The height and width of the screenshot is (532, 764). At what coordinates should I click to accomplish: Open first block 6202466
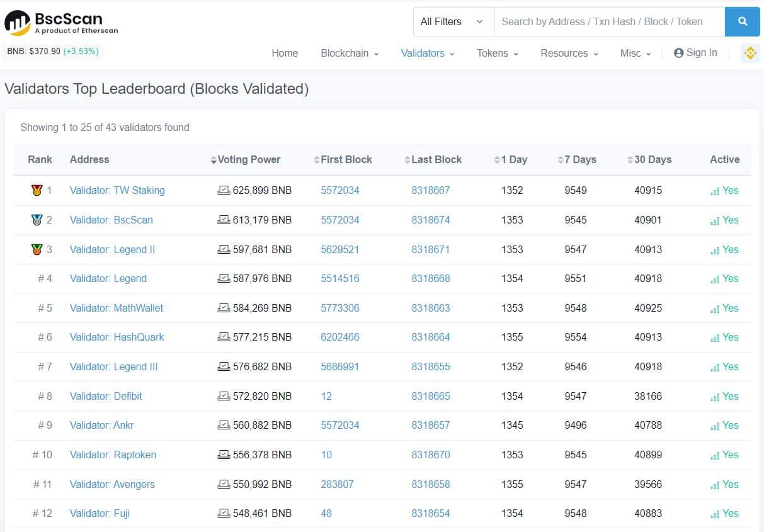point(340,337)
